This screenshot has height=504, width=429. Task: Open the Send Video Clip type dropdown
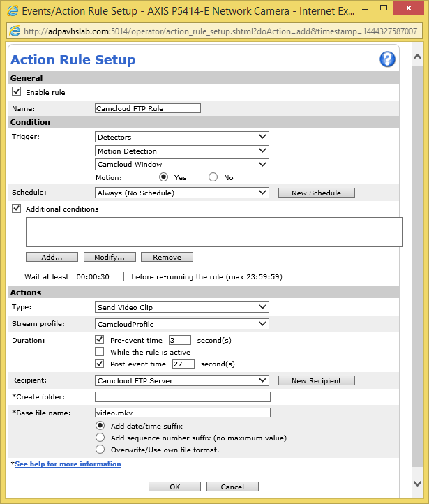tap(182, 307)
